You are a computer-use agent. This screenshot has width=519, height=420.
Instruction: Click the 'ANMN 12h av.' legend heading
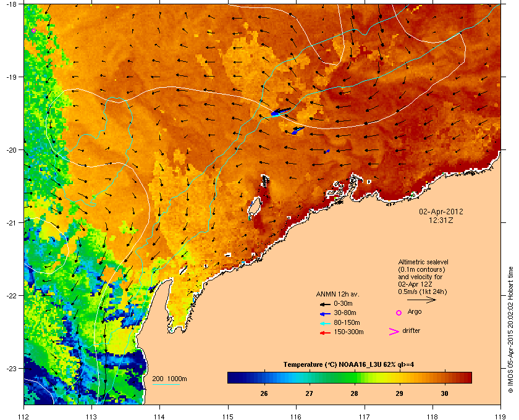(x=337, y=294)
